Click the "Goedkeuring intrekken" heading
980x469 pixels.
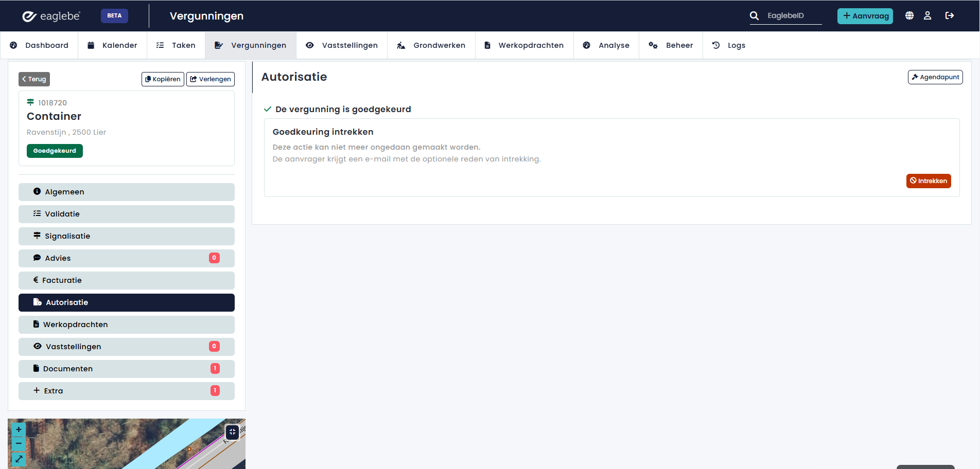323,132
